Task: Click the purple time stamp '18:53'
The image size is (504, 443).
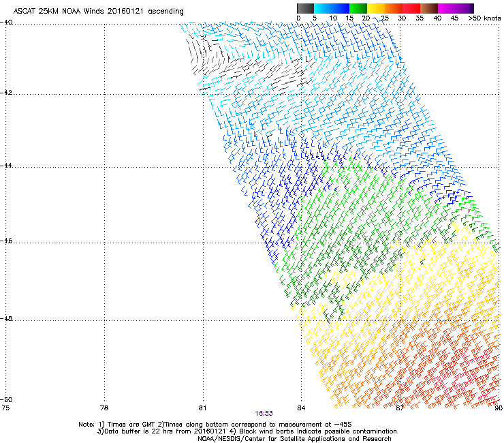Action: tap(264, 414)
